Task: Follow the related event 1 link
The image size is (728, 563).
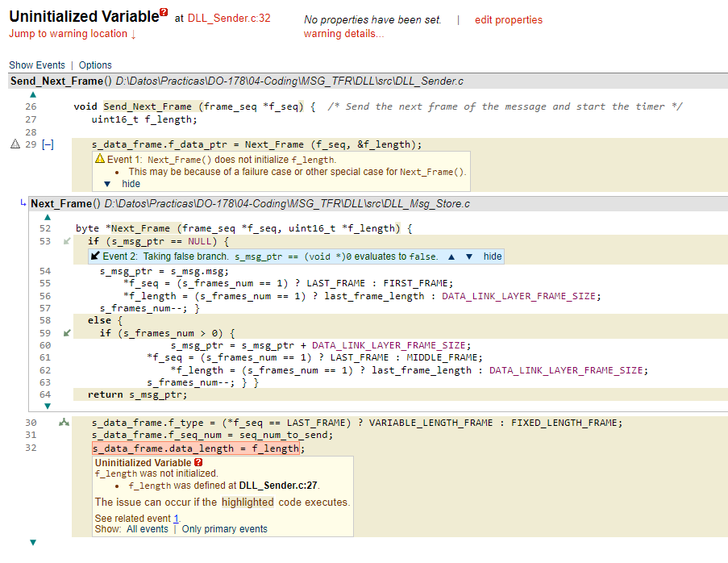Action: (x=177, y=519)
